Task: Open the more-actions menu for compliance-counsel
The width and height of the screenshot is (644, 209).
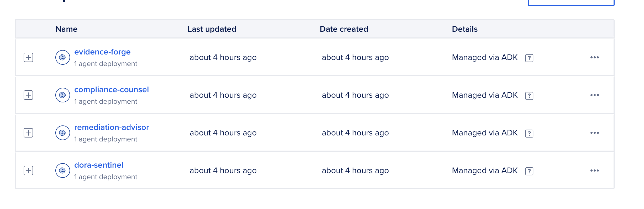Action: coord(594,95)
